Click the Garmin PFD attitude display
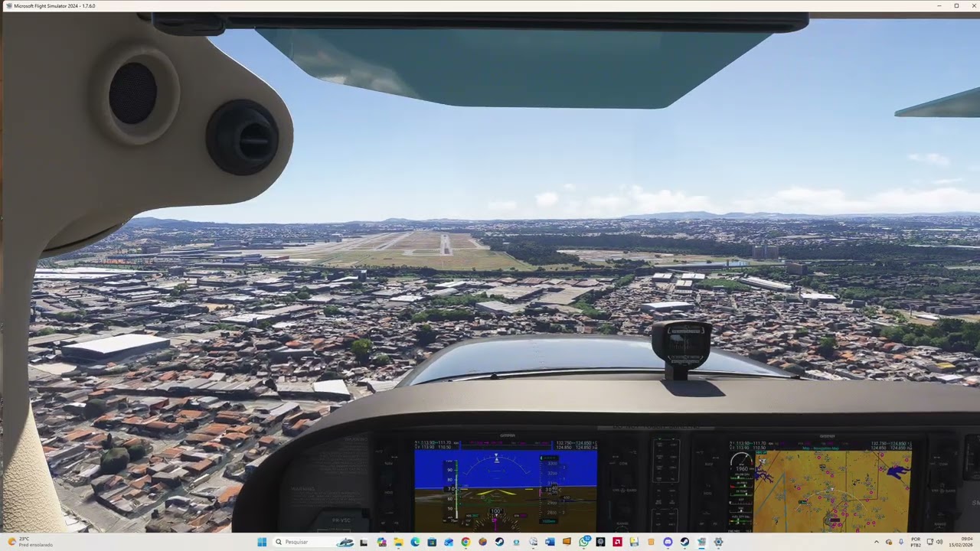The image size is (980, 551). [505, 486]
